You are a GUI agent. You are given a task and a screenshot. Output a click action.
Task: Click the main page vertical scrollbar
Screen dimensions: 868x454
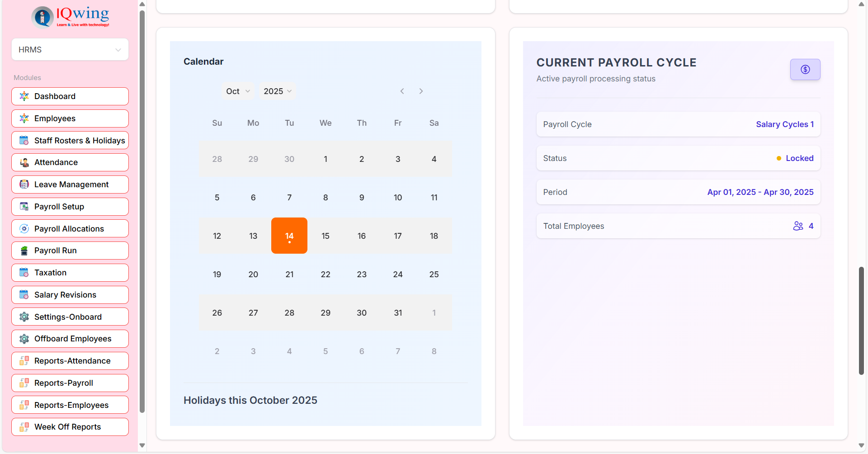(x=861, y=321)
